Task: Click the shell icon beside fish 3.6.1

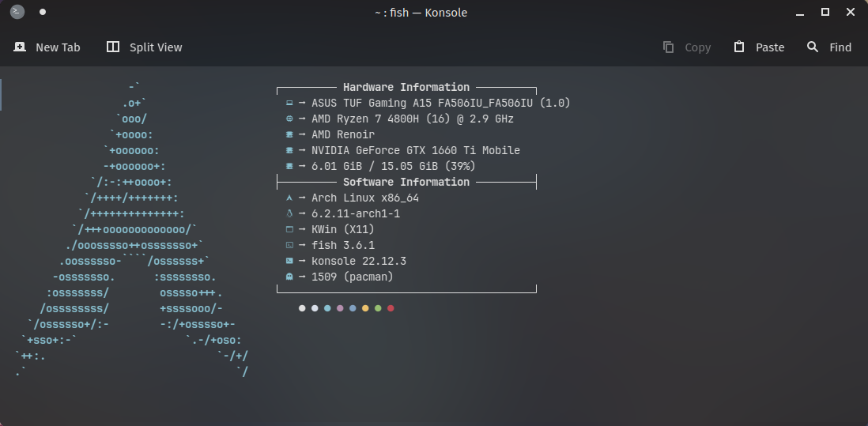Action: (x=289, y=245)
